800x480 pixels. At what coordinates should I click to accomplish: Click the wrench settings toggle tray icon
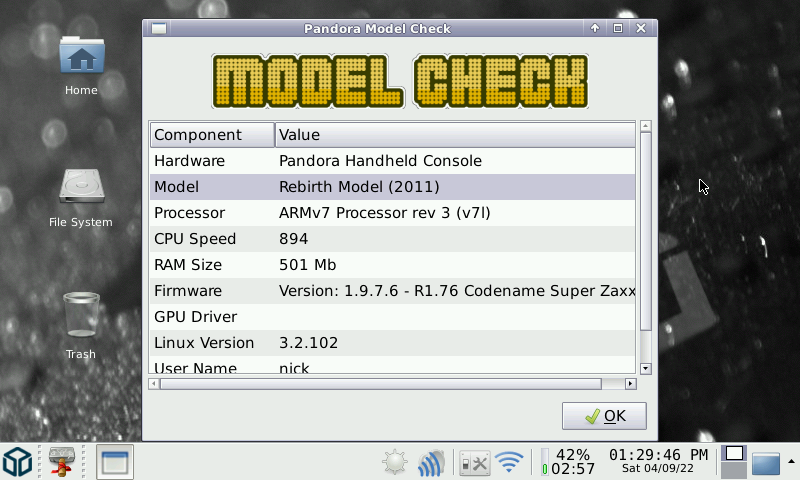(x=473, y=462)
